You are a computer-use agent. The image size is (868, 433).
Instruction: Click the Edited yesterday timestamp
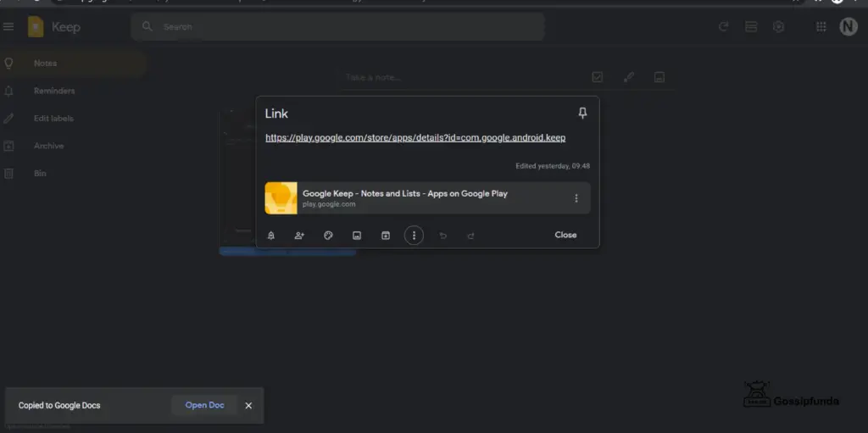(x=553, y=166)
